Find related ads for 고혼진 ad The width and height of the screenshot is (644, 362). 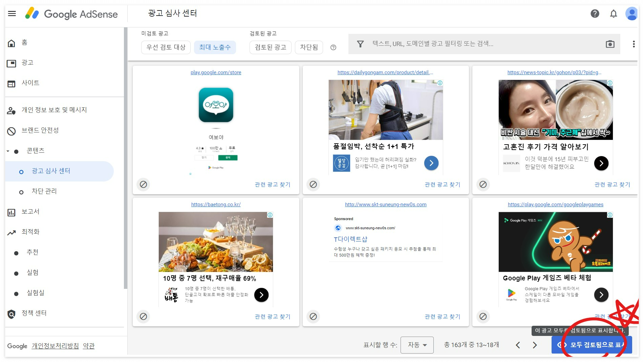(x=612, y=185)
